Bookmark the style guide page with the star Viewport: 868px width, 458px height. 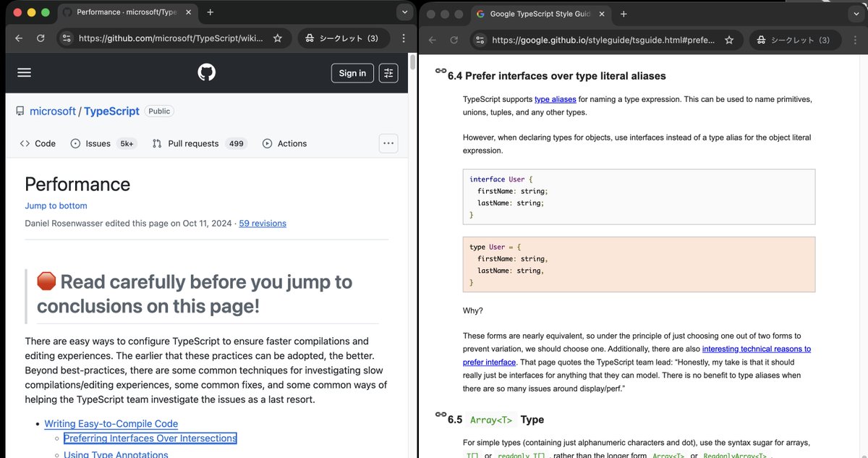pyautogui.click(x=729, y=40)
